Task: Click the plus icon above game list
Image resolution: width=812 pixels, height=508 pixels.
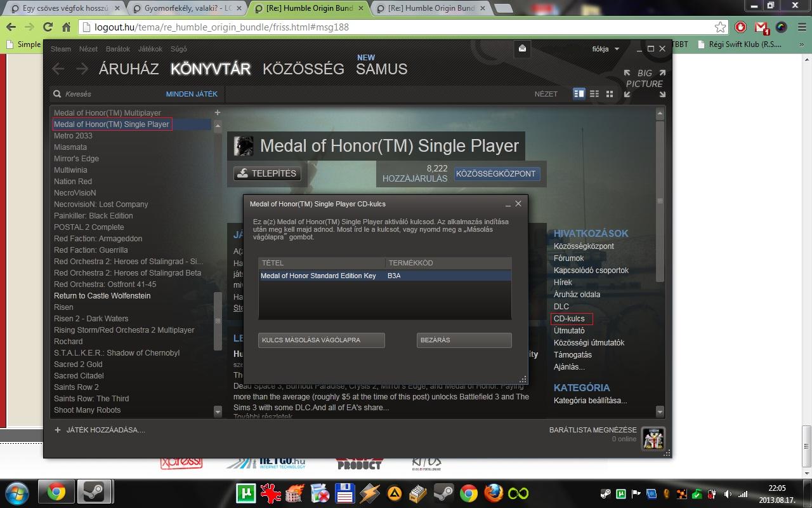Action: pos(217,112)
